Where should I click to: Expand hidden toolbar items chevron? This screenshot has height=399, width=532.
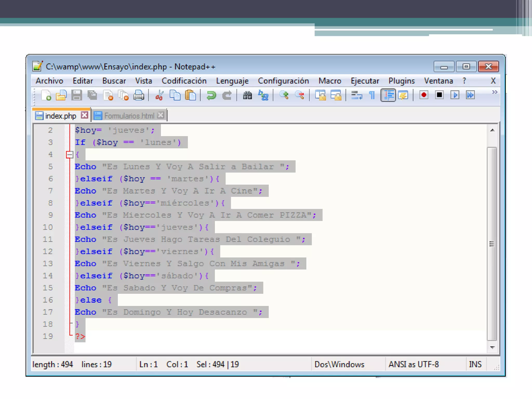click(x=495, y=92)
